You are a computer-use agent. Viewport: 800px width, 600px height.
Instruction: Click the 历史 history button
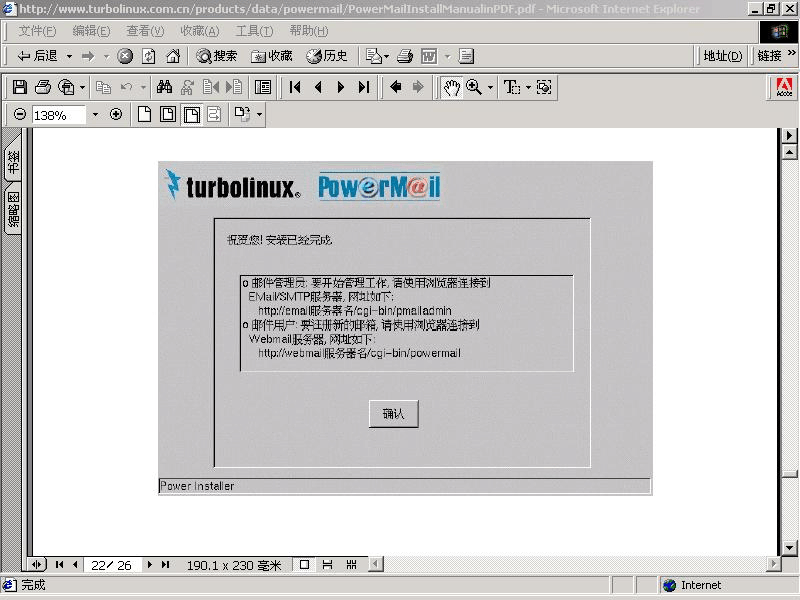[327, 56]
